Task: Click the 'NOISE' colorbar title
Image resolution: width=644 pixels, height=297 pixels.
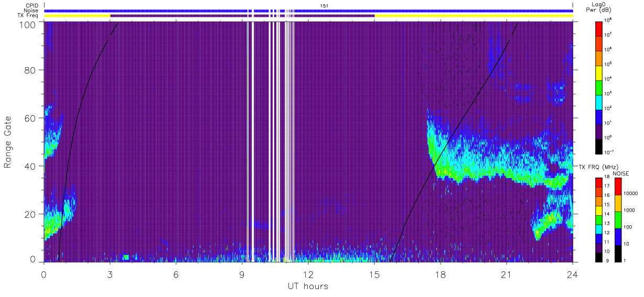Action: (x=621, y=173)
